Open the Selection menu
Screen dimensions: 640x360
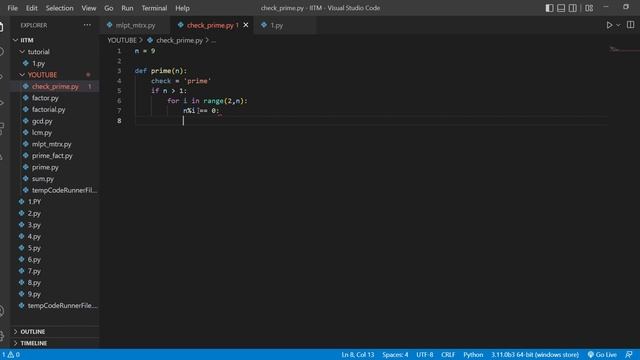60,8
